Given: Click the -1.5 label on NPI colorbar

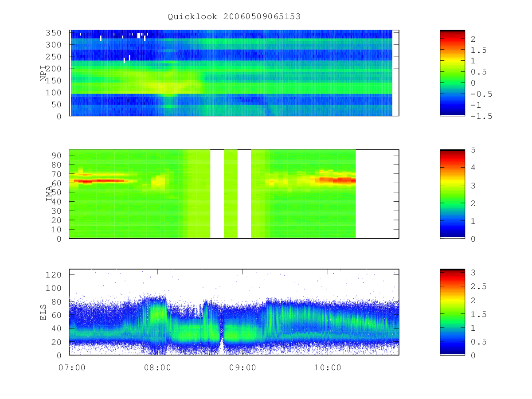Looking at the screenshot, I should tap(481, 116).
